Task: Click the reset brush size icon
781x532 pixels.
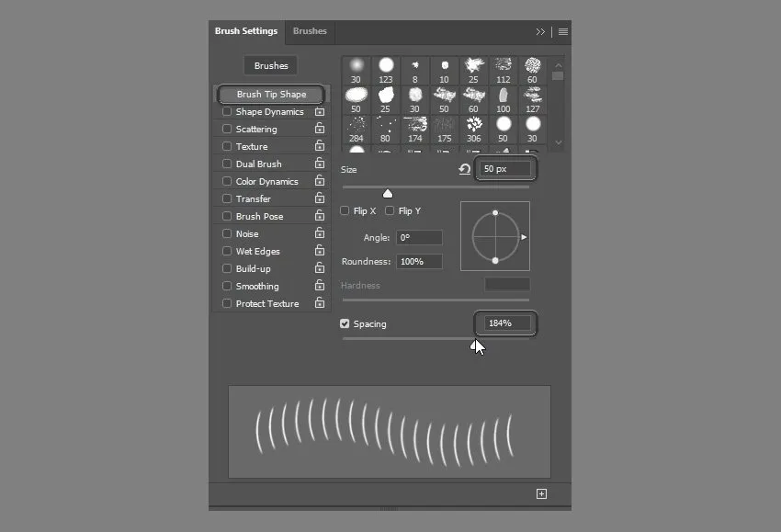Action: tap(465, 170)
